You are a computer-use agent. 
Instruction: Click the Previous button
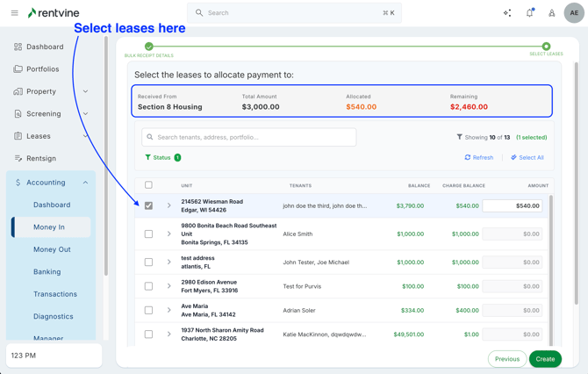click(506, 359)
